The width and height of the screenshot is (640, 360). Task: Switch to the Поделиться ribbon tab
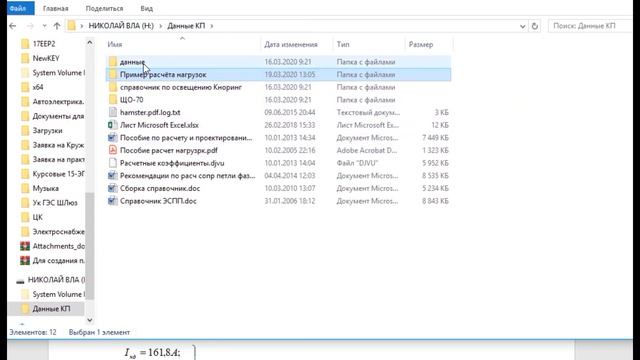(104, 8)
